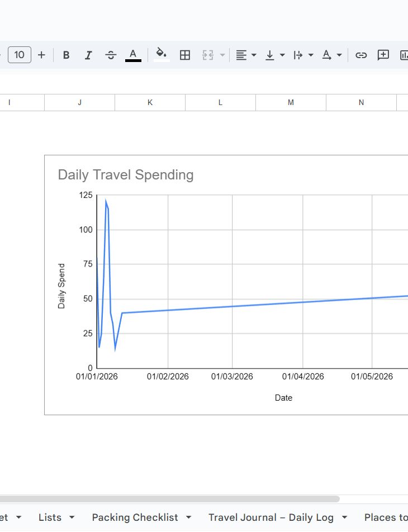Expand the horizontal align dropdown arrow
This screenshot has width=408, height=532.
pyautogui.click(x=254, y=55)
